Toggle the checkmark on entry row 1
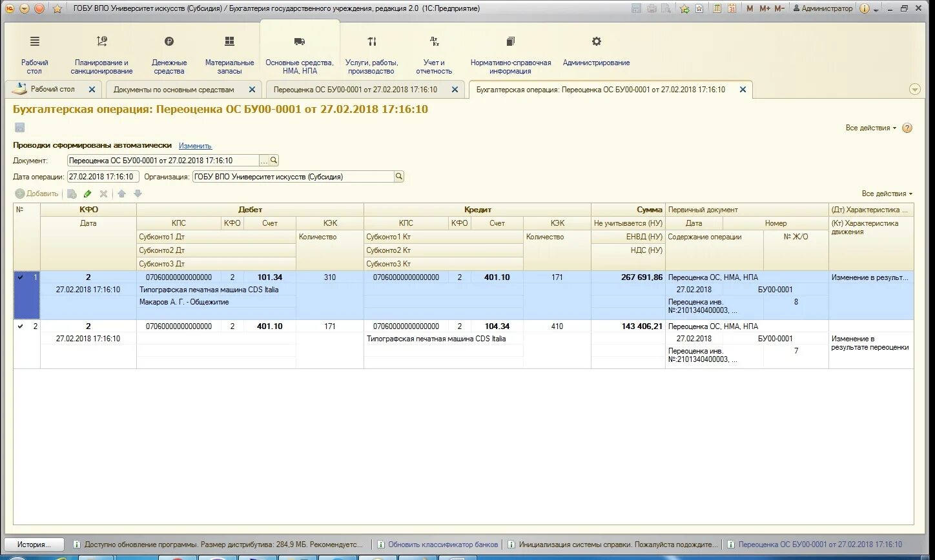The height and width of the screenshot is (560, 935). (20, 277)
